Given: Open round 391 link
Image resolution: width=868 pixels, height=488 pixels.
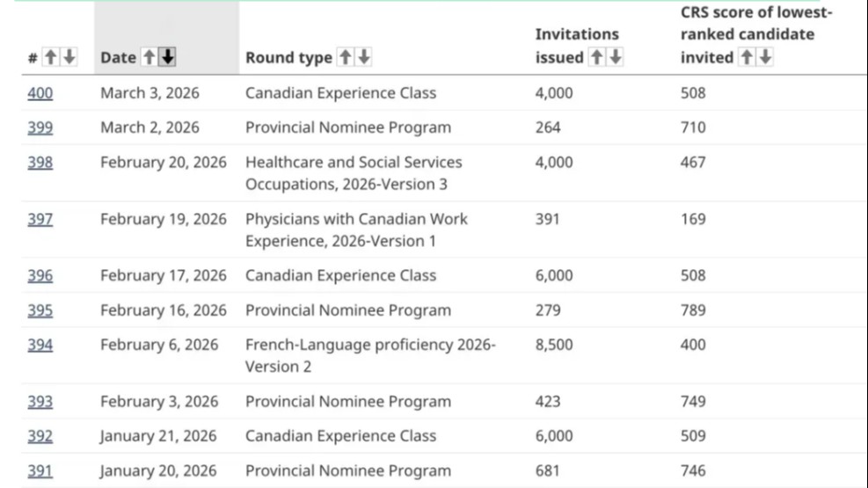Looking at the screenshot, I should pyautogui.click(x=40, y=470).
